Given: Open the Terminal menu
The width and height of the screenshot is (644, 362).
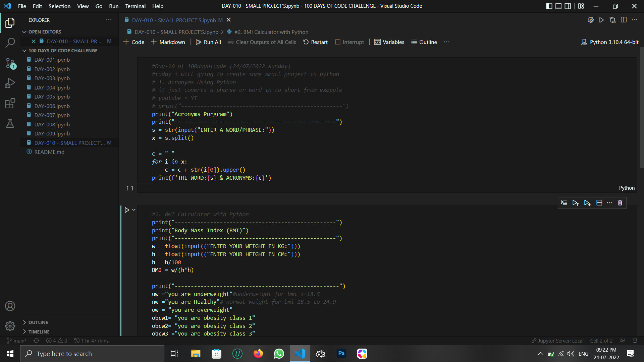Looking at the screenshot, I should (x=135, y=6).
